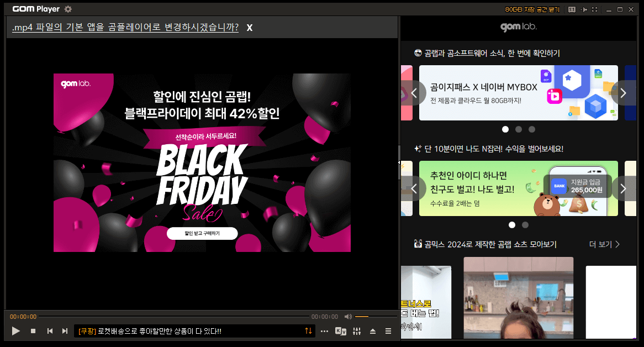The image size is (644, 347).
Task: Open GOM Player settings gear
Action: 68,9
